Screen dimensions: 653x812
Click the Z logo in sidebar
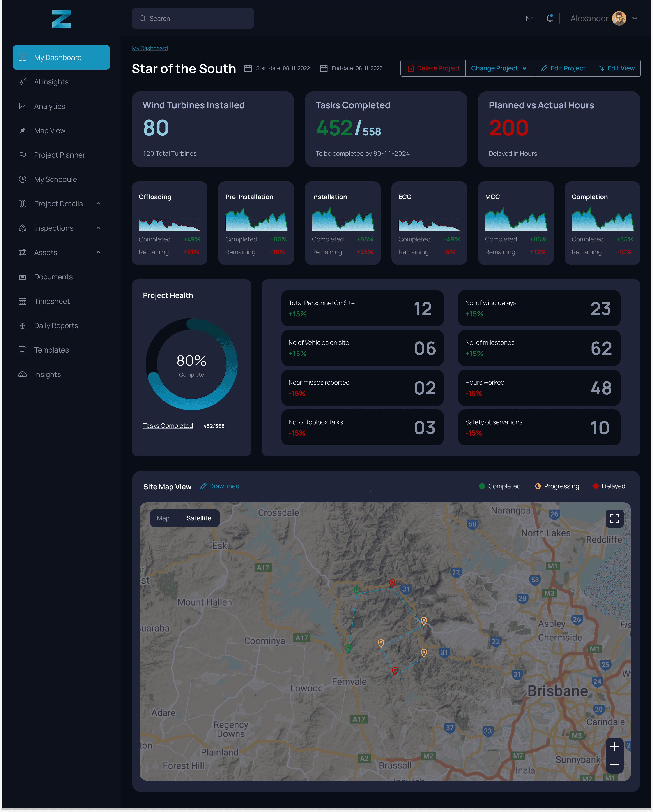(x=61, y=19)
